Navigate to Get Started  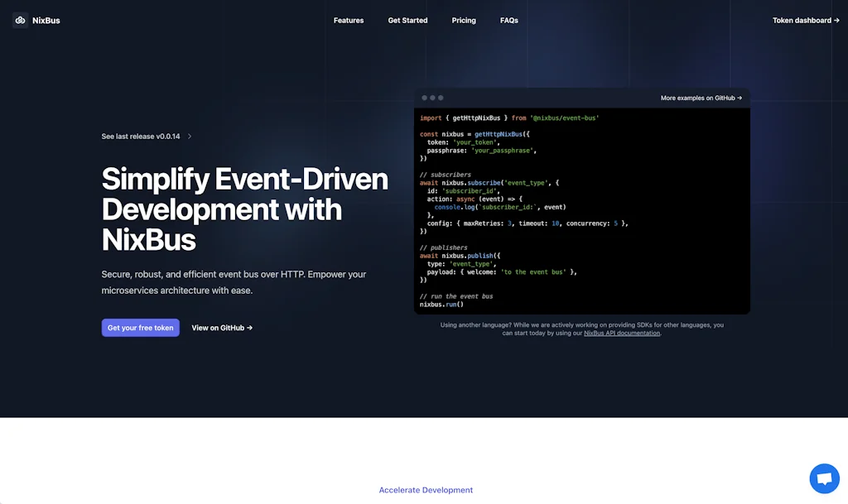pos(407,20)
